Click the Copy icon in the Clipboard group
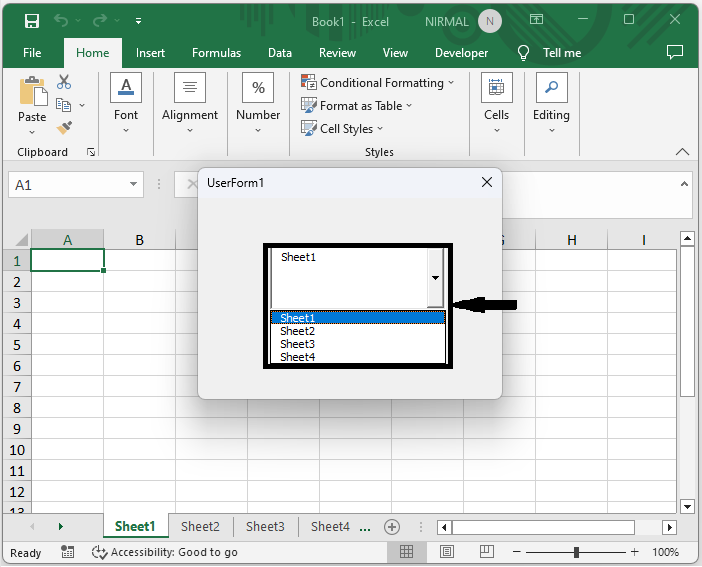The width and height of the screenshot is (702, 567). click(x=63, y=105)
